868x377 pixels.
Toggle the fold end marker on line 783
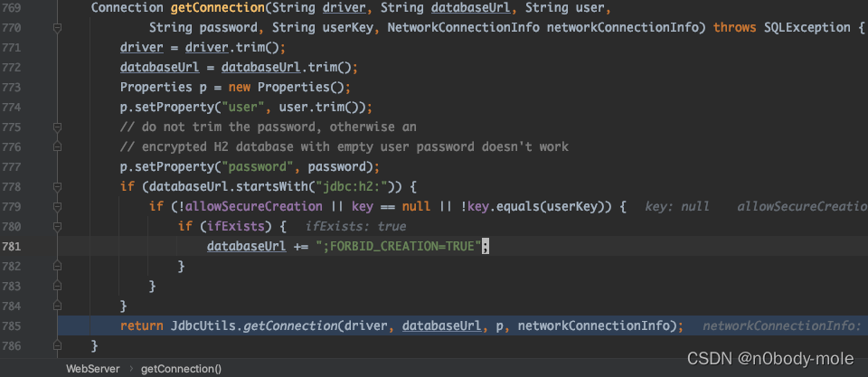click(x=57, y=287)
